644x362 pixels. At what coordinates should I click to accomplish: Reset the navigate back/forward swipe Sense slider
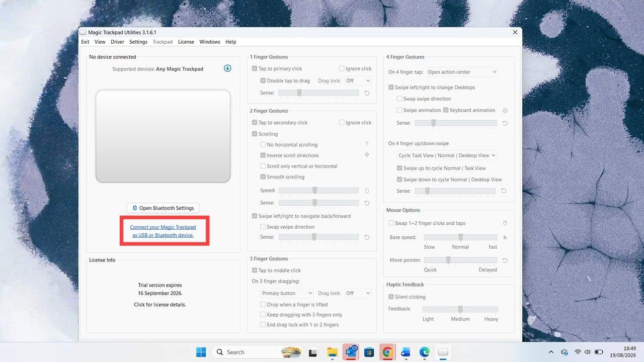[366, 237]
